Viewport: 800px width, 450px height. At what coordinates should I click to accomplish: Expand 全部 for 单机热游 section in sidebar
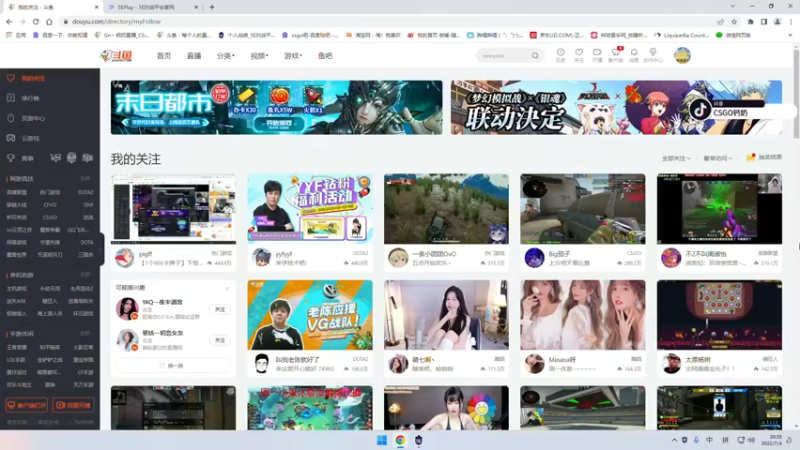pyautogui.click(x=86, y=274)
